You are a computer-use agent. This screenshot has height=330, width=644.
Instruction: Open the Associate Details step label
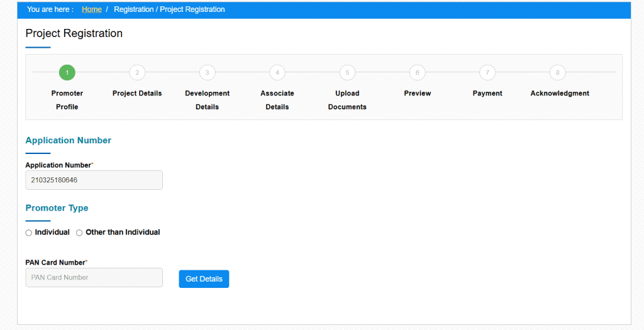277,100
